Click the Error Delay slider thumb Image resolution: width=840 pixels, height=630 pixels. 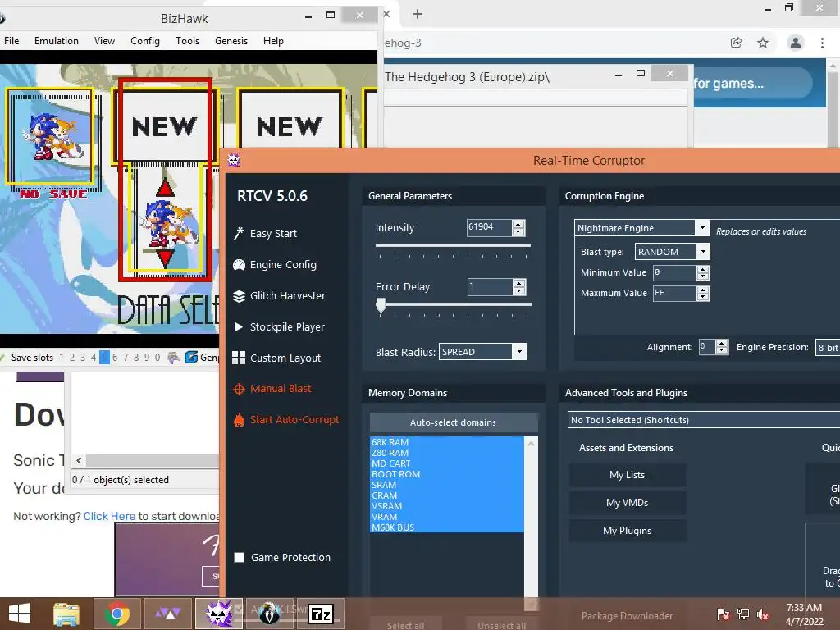pos(381,305)
